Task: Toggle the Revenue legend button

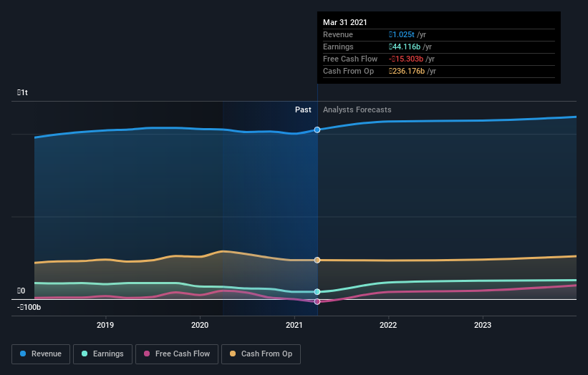Action: (x=41, y=354)
